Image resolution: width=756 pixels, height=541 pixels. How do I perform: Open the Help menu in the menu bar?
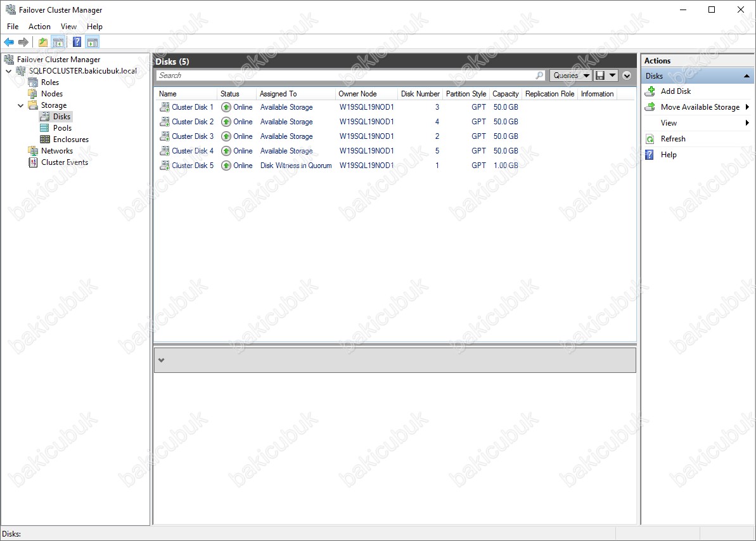(94, 27)
